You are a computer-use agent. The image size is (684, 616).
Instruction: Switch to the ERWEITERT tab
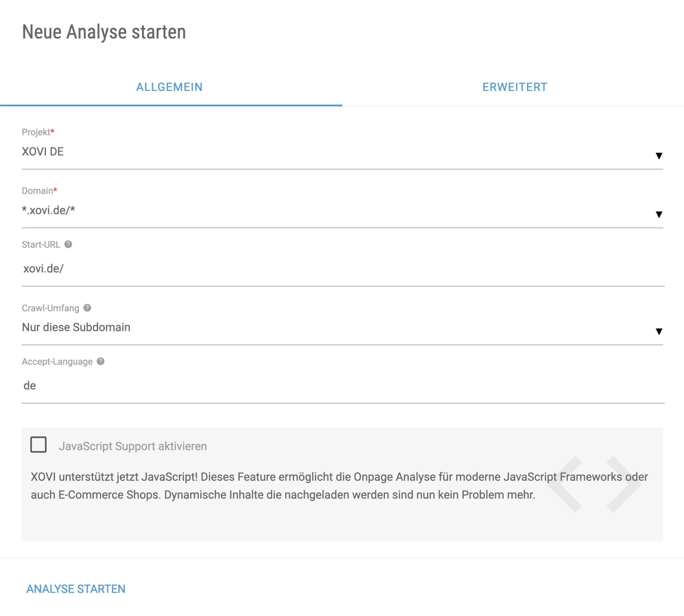[x=515, y=87]
